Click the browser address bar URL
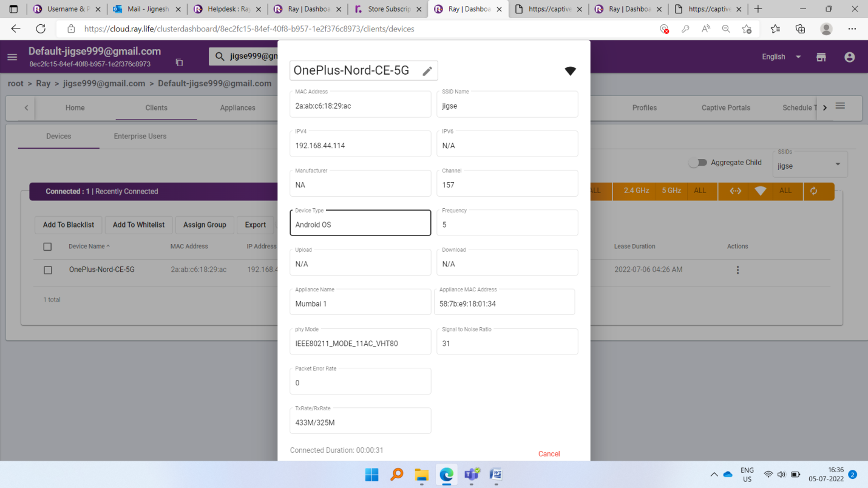The width and height of the screenshot is (868, 488). pyautogui.click(x=249, y=29)
